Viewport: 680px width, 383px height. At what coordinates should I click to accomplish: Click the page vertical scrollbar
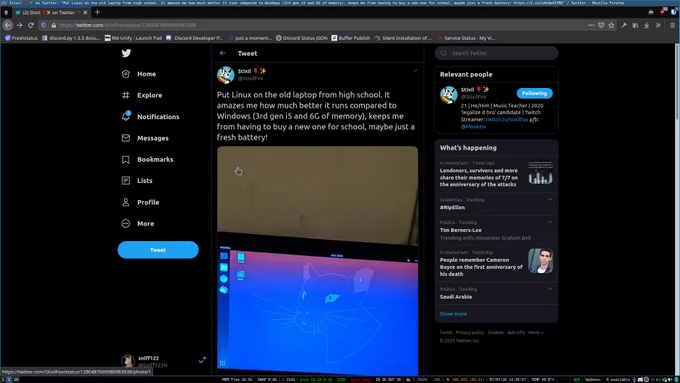(x=677, y=210)
